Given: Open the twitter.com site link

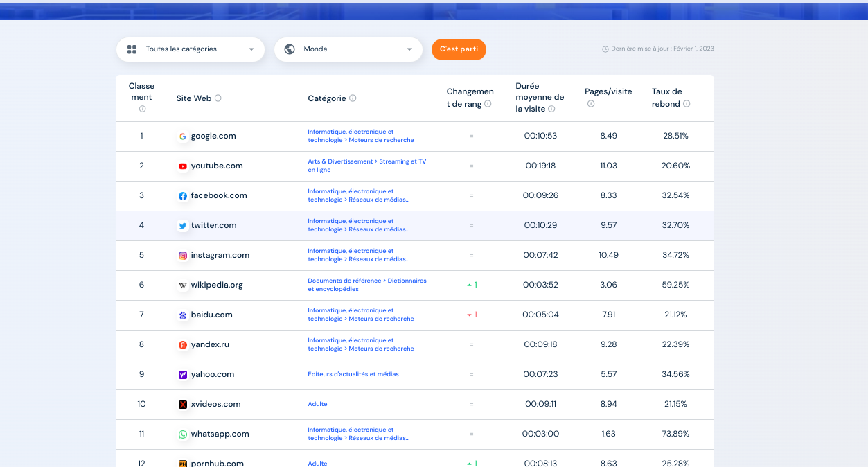Looking at the screenshot, I should 214,226.
